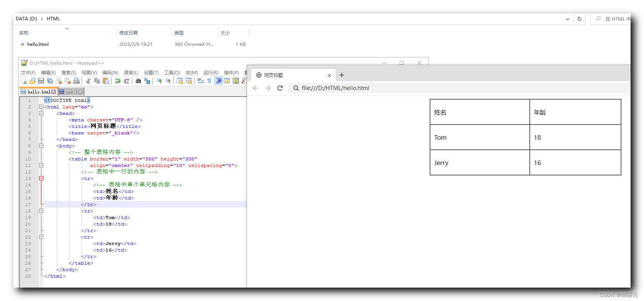The height and width of the screenshot is (301, 644).
Task: Close the new 1 tab in Notepad++
Action: (x=80, y=92)
